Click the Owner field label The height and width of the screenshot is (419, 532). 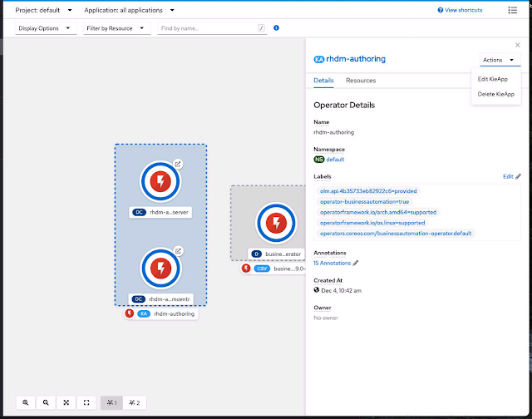tap(323, 308)
